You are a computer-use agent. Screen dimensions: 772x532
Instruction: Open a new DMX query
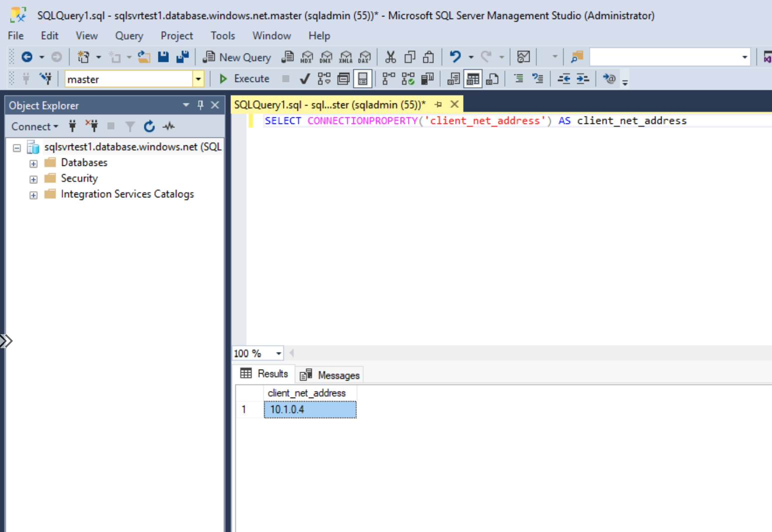click(326, 57)
